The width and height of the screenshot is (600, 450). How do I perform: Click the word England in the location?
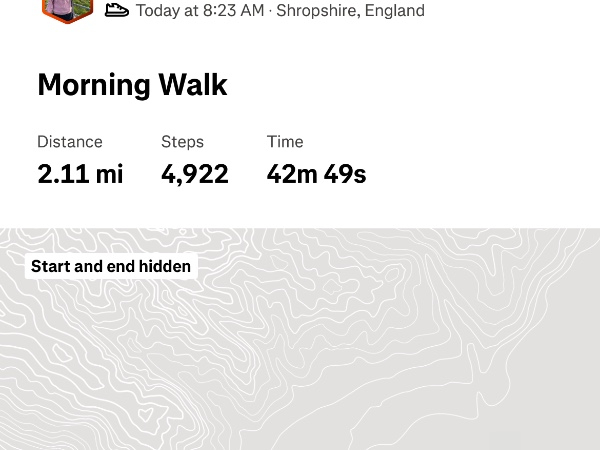396,11
